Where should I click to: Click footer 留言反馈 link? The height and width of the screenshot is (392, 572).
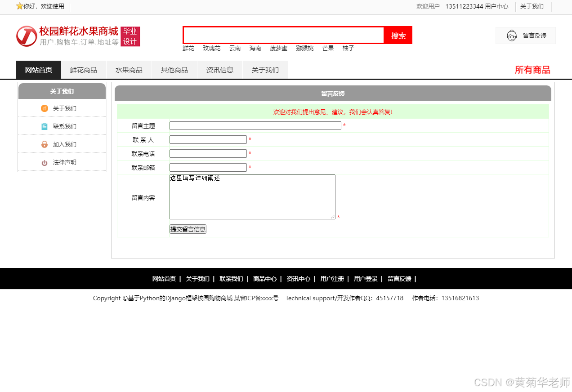[x=399, y=279]
